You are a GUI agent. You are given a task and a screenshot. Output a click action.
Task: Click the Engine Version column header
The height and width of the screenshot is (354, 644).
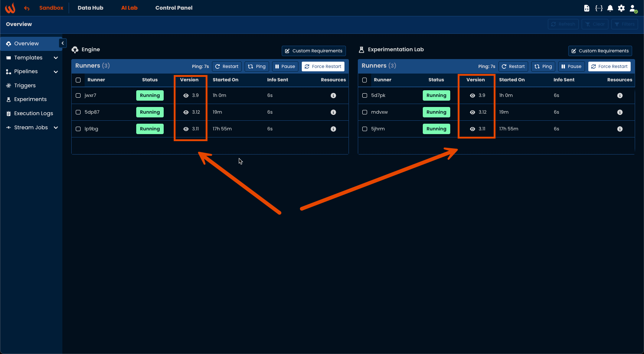(189, 80)
